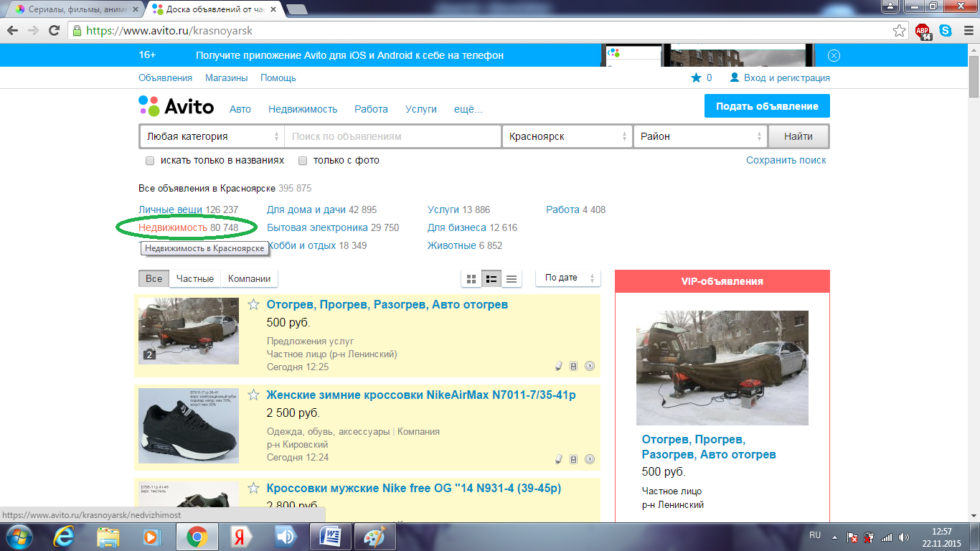Open 'Объявления' link in header

[x=166, y=77]
